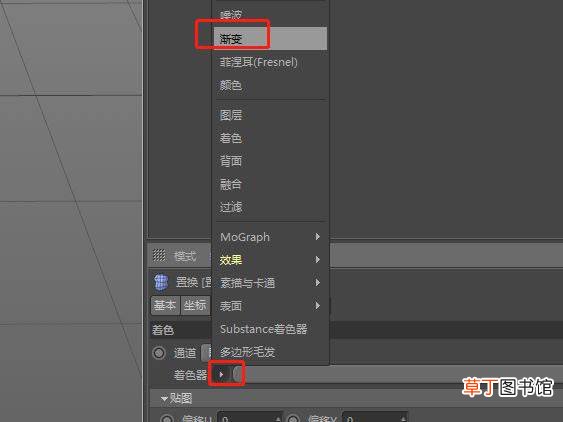Open the 模式 menu in attribute manager

click(185, 256)
